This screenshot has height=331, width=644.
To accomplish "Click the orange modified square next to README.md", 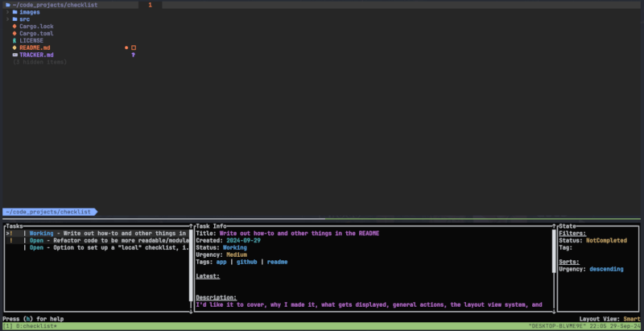I will coord(134,48).
